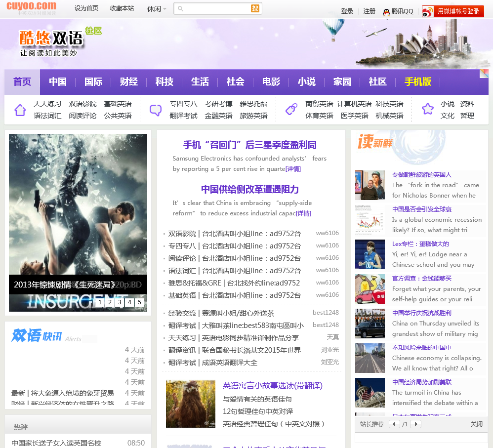Viewport: 493px width, 448px height.
Task: Click [详情] after the China supply-side summary
Action: tap(303, 213)
